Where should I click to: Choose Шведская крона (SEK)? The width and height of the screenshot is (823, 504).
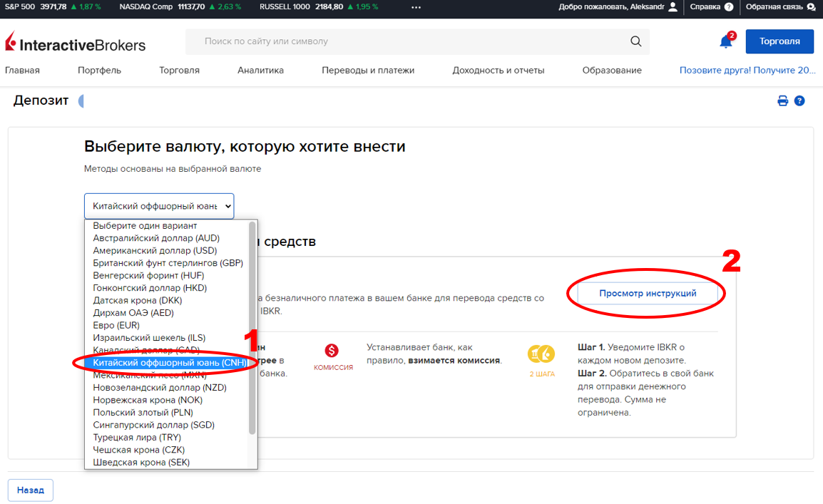coord(141,463)
